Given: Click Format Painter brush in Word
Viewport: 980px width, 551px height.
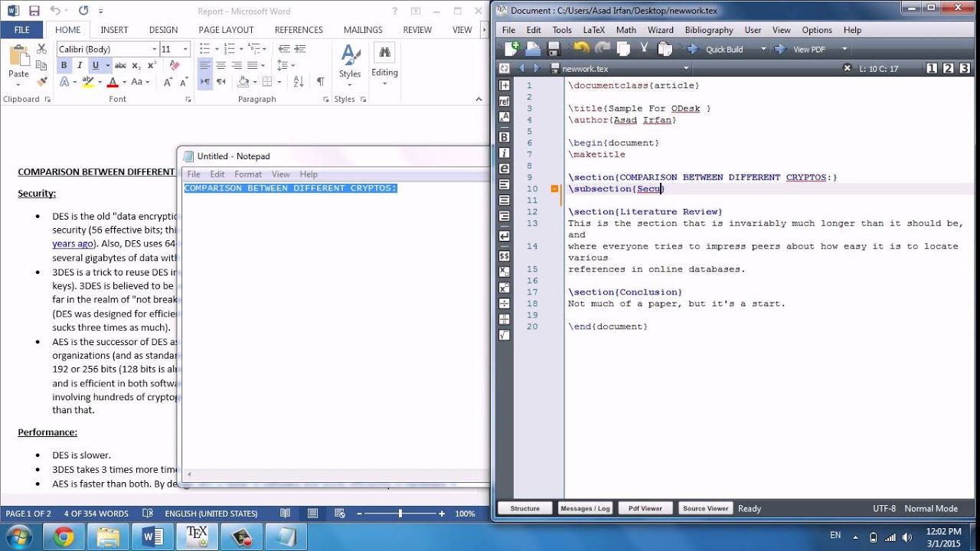Looking at the screenshot, I should pyautogui.click(x=42, y=81).
